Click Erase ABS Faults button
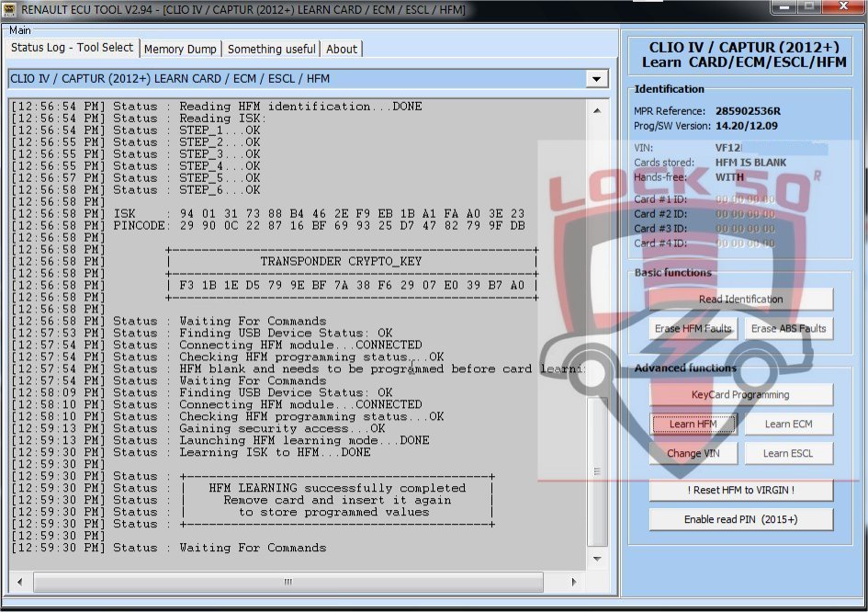868x612 pixels. click(788, 328)
